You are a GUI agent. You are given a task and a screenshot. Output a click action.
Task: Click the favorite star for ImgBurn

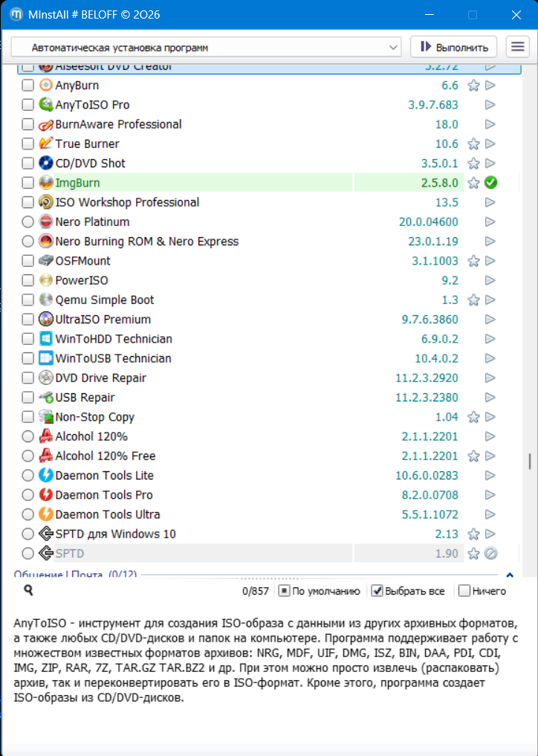(474, 183)
